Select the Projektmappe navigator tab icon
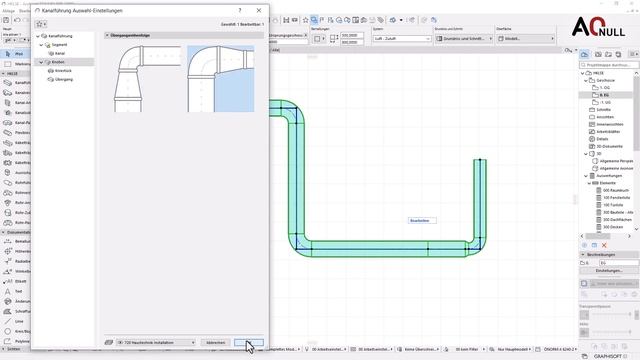Image resolution: width=640 pixels, height=360 pixels. click(584, 54)
